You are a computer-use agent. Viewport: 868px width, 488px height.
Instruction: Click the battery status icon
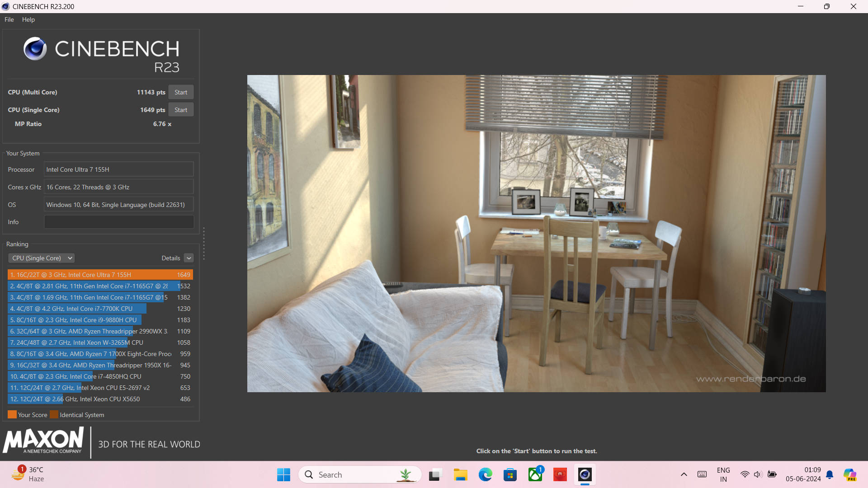pos(772,474)
